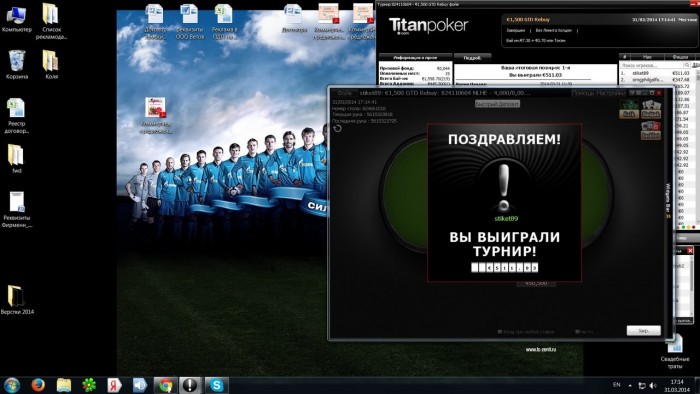Click the EN language indicator
Image resolution: width=700 pixels, height=394 pixels.
pyautogui.click(x=617, y=385)
